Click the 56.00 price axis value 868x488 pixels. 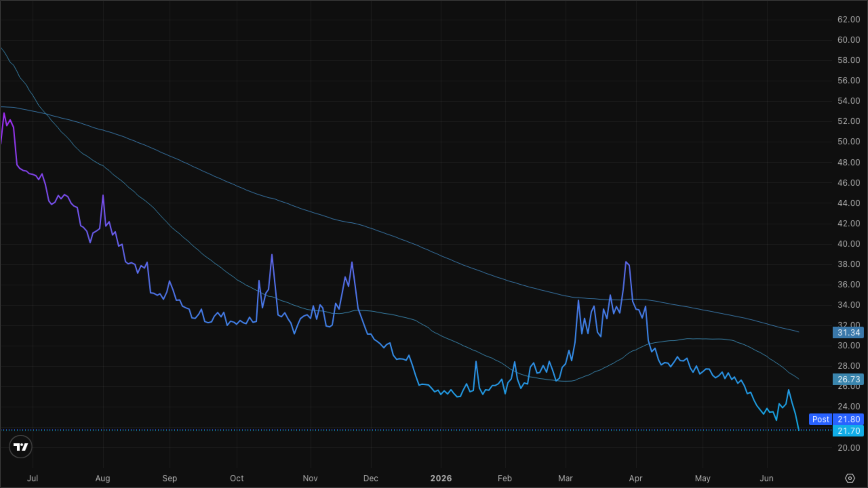(849, 80)
